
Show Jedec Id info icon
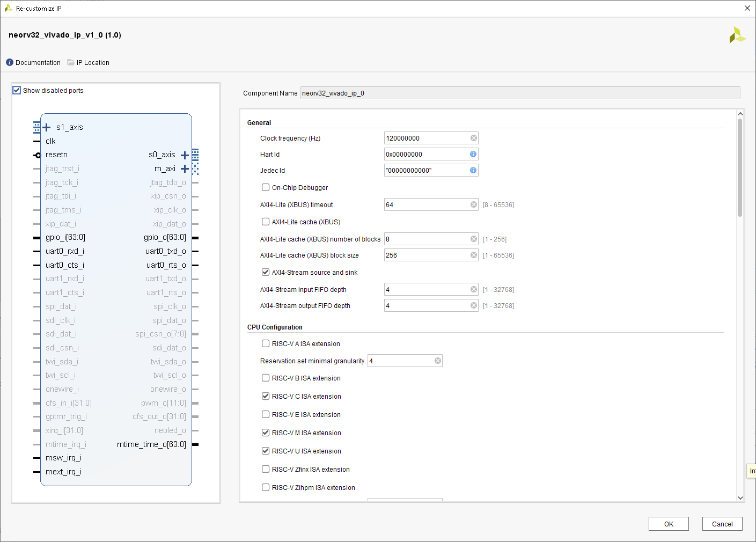(473, 170)
